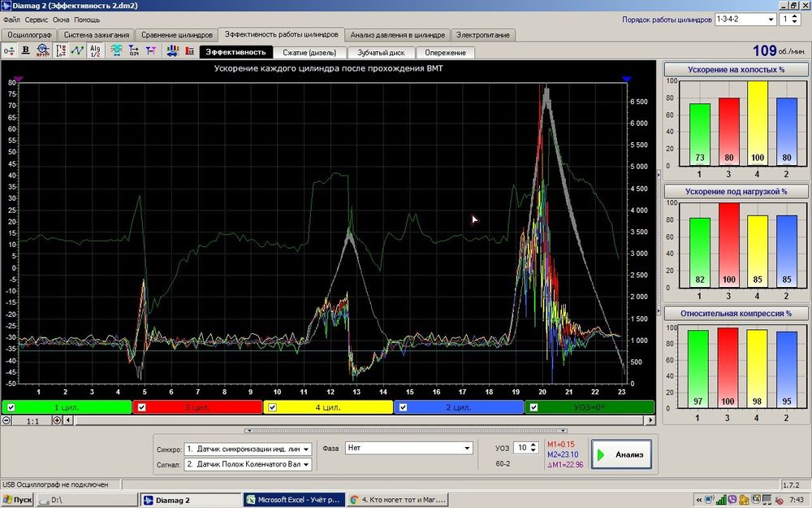812x508 pixels.
Task: Click the УОЗ value spinner field
Action: point(523,448)
